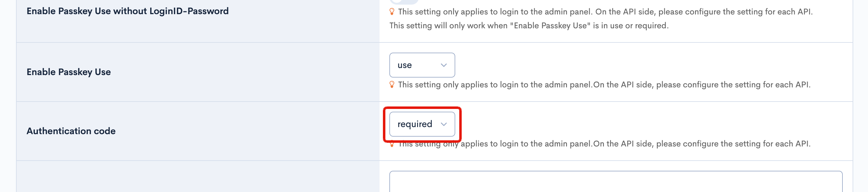Click the lightbulb icon next to Enable Passkey Use note
Image resolution: width=868 pixels, height=192 pixels.
pyautogui.click(x=392, y=85)
